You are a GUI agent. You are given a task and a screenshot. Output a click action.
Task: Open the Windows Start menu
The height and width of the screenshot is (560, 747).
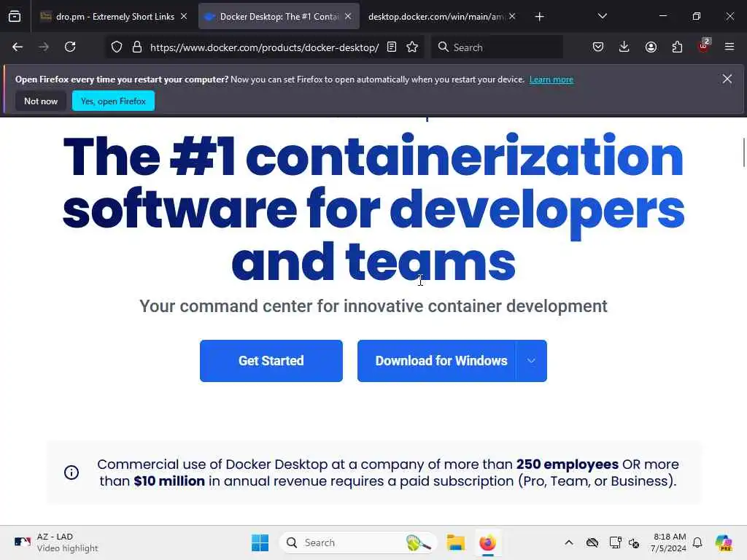click(260, 542)
